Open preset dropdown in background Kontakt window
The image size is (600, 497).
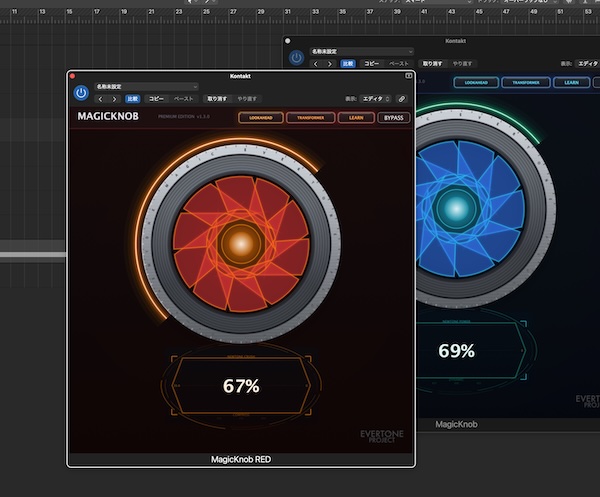point(362,51)
